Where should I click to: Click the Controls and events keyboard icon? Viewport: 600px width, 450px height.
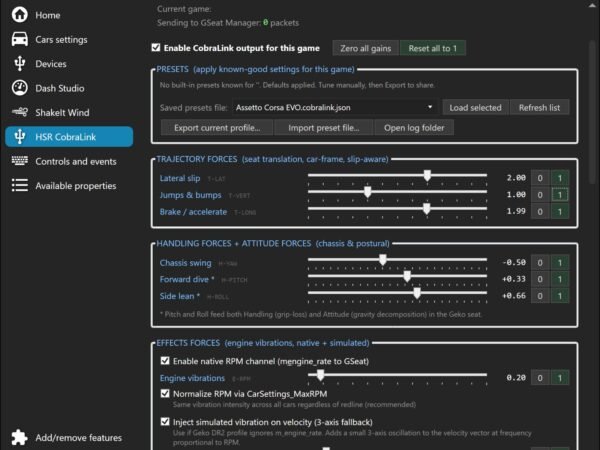[x=20, y=161]
